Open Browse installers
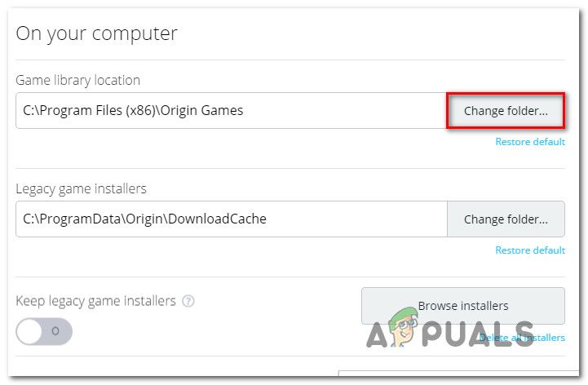The width and height of the screenshot is (588, 385). tap(463, 306)
